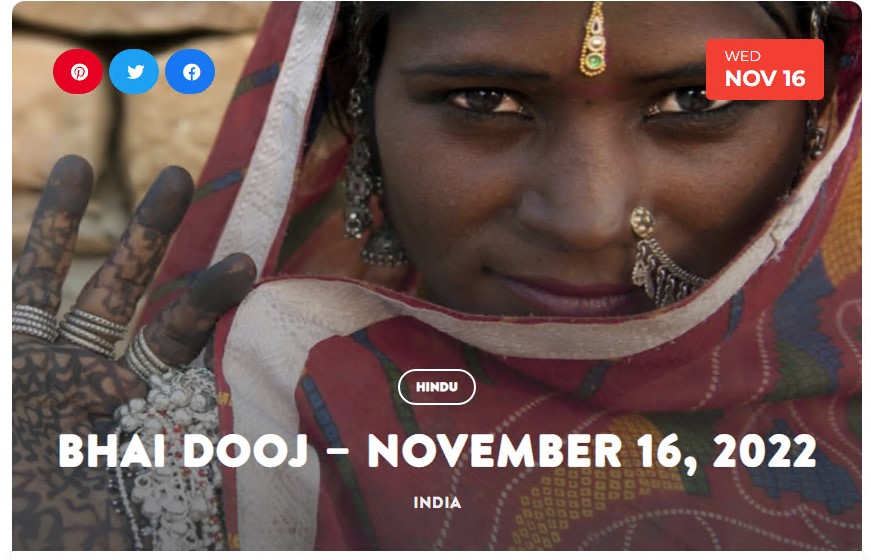Tweet this page via Twitter icon
Image resolution: width=871 pixels, height=560 pixels.
tap(134, 72)
